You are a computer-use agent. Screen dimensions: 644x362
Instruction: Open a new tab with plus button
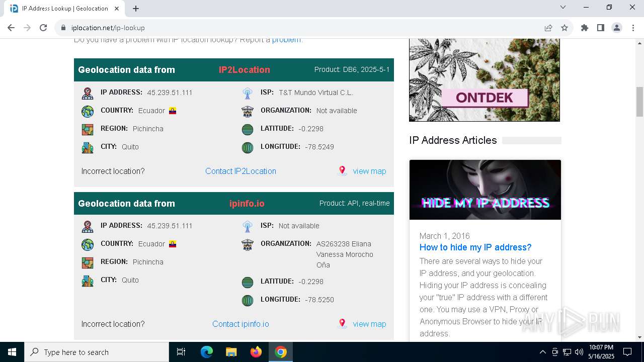click(x=136, y=9)
